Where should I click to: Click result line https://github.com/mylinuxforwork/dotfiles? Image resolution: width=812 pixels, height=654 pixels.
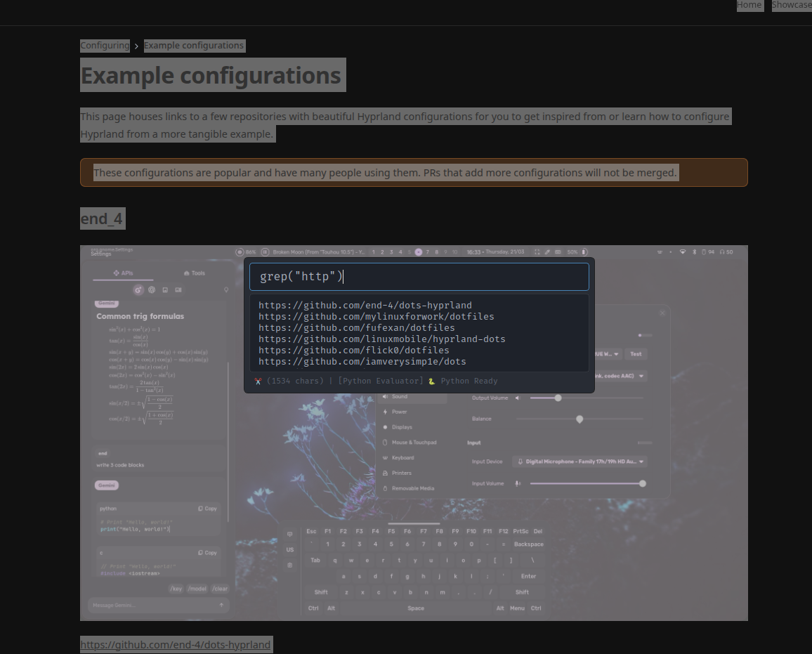pos(376,316)
